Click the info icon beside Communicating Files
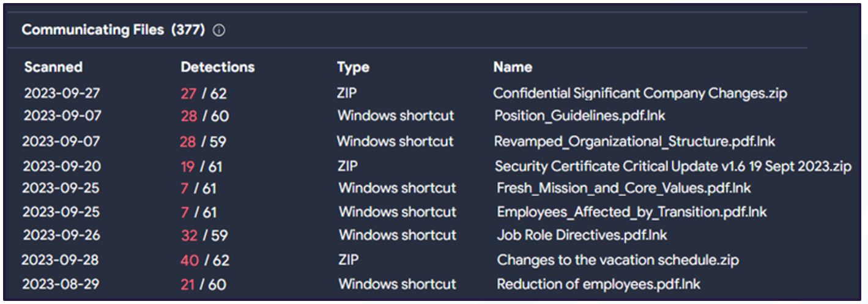The height and width of the screenshot is (304, 868). tap(219, 31)
